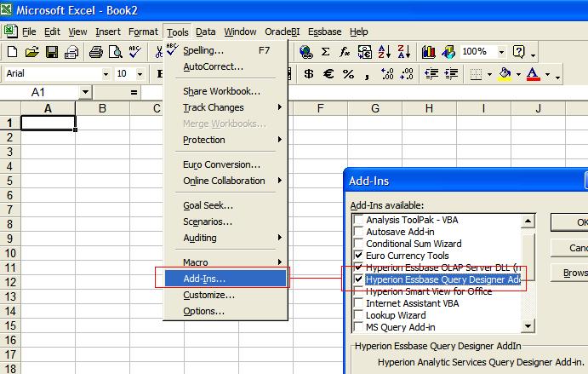Select column G header
588x374 pixels.
(x=375, y=108)
